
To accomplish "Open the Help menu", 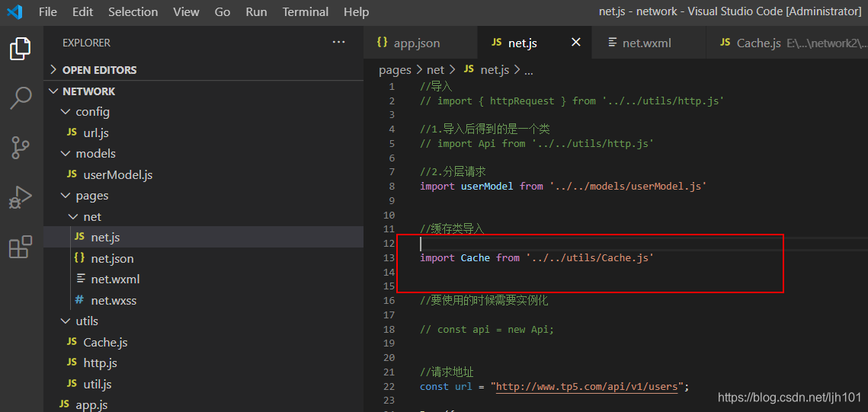I will (x=357, y=11).
